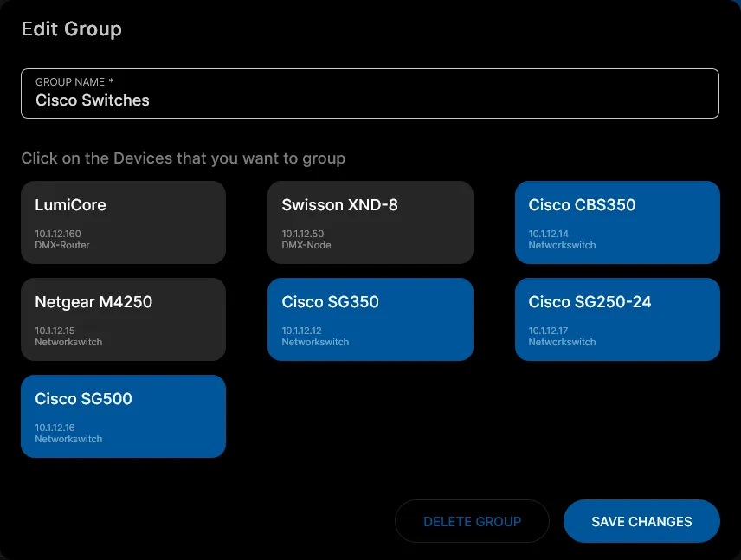Click the Edit Group dialog title
This screenshot has width=741, height=560.
tap(71, 29)
